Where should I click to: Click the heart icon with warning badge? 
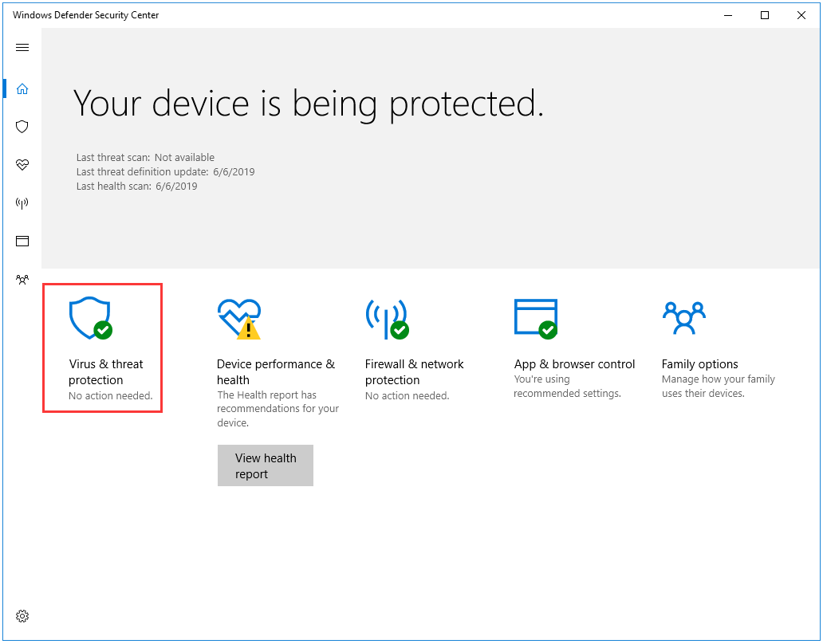239,319
